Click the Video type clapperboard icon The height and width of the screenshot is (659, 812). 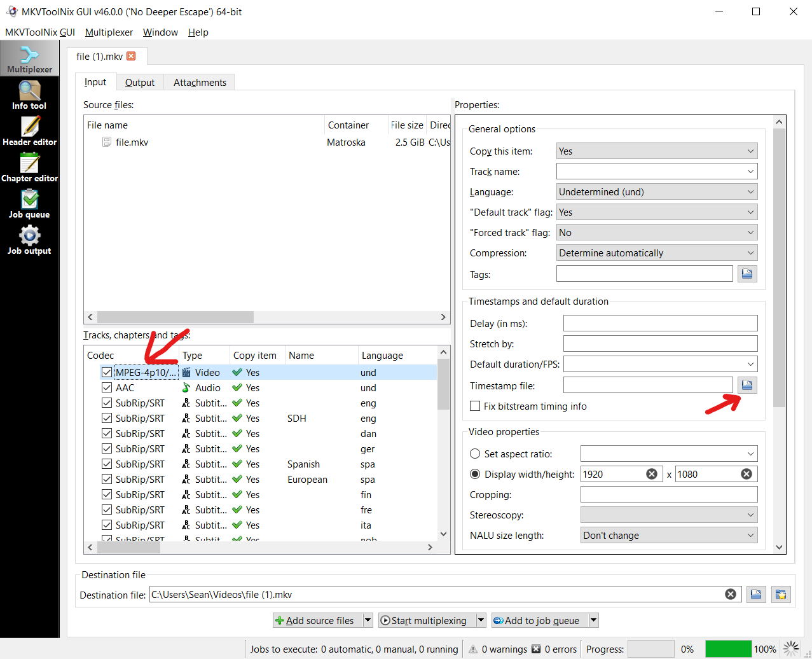point(186,372)
